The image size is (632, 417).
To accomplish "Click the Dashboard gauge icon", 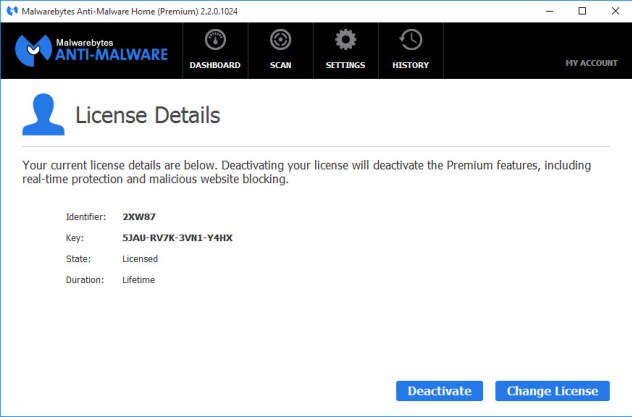I will click(215, 41).
